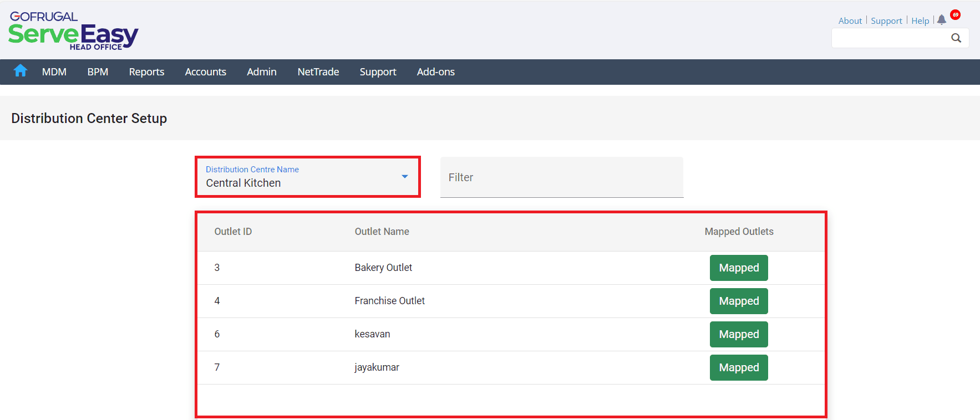Click the About link
The image size is (980, 420).
(x=850, y=21)
